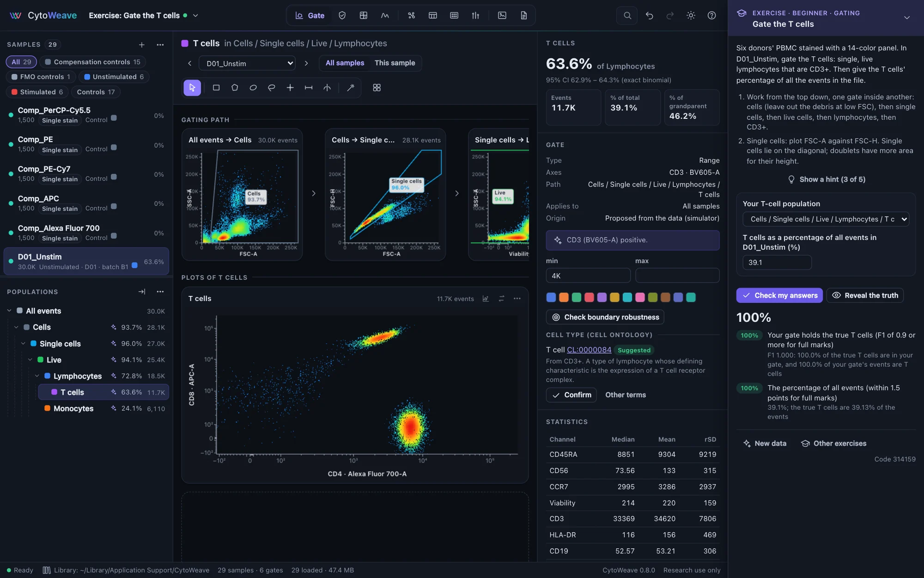
Task: Open the CL:0000084 ontology link
Action: pos(589,350)
